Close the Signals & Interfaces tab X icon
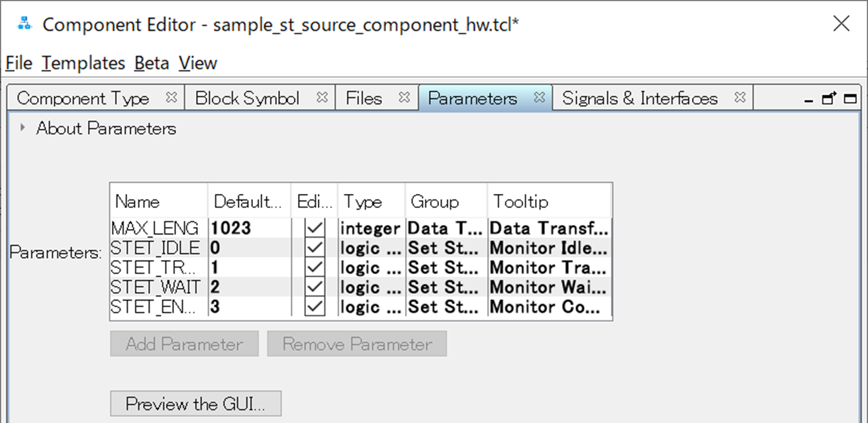 pos(740,98)
